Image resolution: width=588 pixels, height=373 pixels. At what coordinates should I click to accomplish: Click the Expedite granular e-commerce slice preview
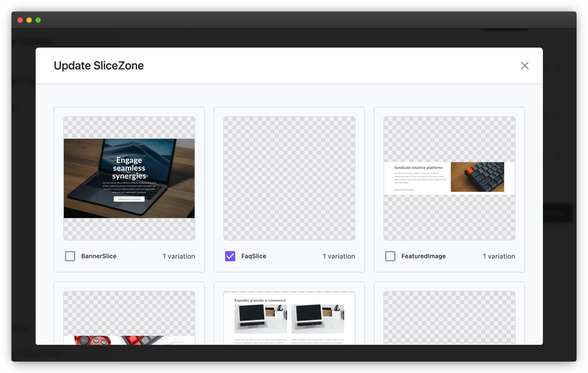(x=289, y=318)
